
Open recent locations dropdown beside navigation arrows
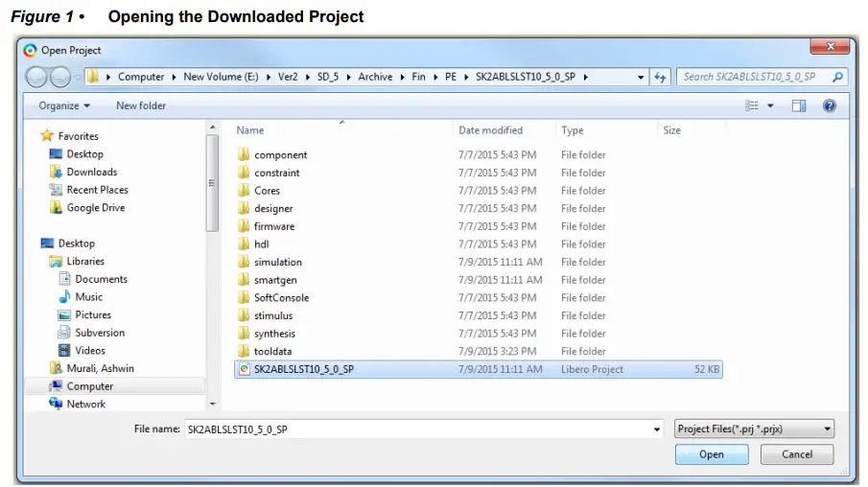click(x=78, y=78)
